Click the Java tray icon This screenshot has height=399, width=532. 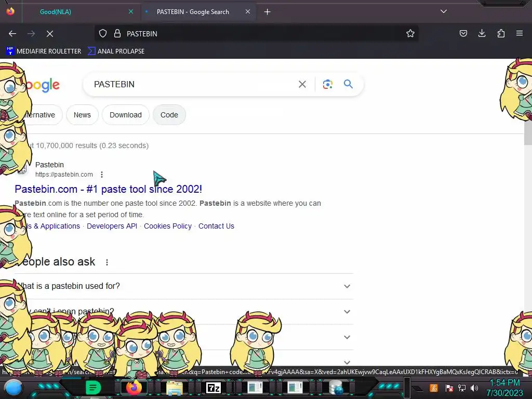click(x=434, y=388)
